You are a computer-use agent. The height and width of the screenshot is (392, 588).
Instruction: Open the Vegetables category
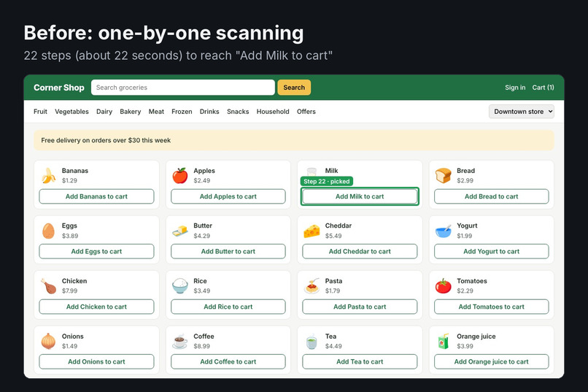71,112
